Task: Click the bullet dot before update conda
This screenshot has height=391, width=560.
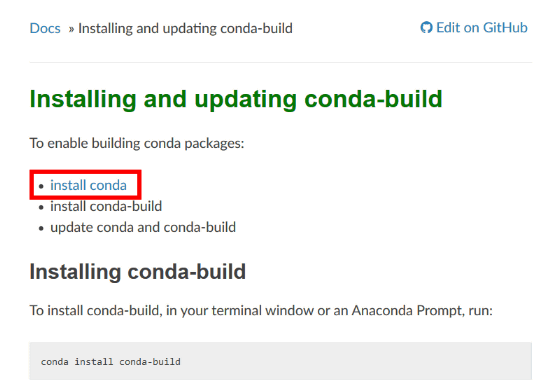Action: coord(41,229)
